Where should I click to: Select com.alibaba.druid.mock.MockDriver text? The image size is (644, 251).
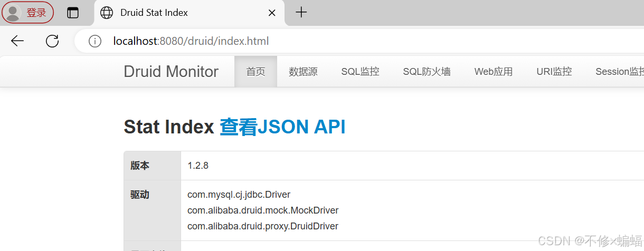263,210
